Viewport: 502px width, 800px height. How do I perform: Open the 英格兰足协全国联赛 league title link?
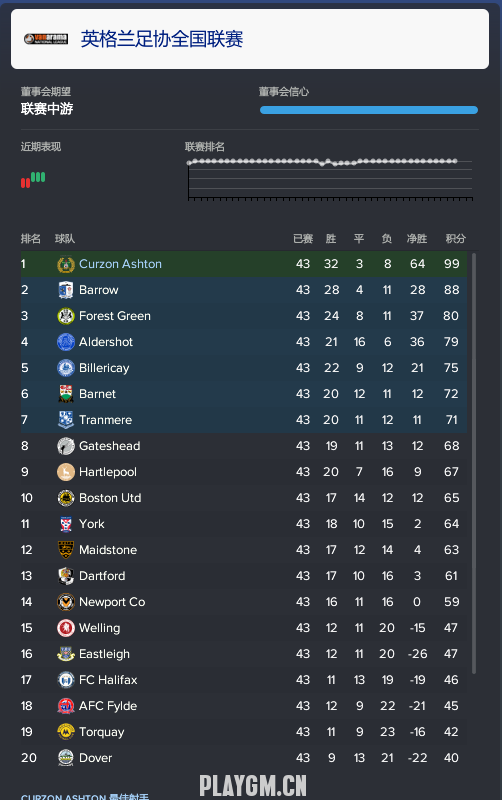click(x=162, y=39)
